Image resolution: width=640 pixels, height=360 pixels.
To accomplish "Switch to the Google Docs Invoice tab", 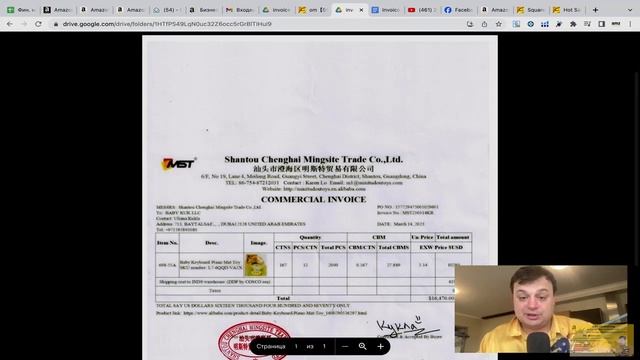I will point(386,10).
